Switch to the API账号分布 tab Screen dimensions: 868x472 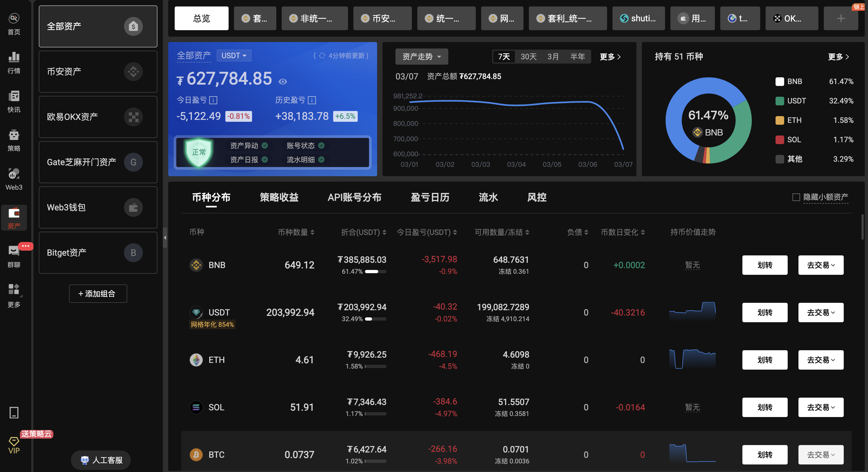[x=354, y=198]
